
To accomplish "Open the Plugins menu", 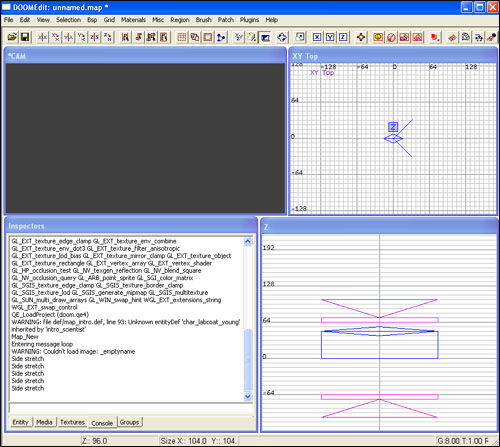I will tap(249, 20).
